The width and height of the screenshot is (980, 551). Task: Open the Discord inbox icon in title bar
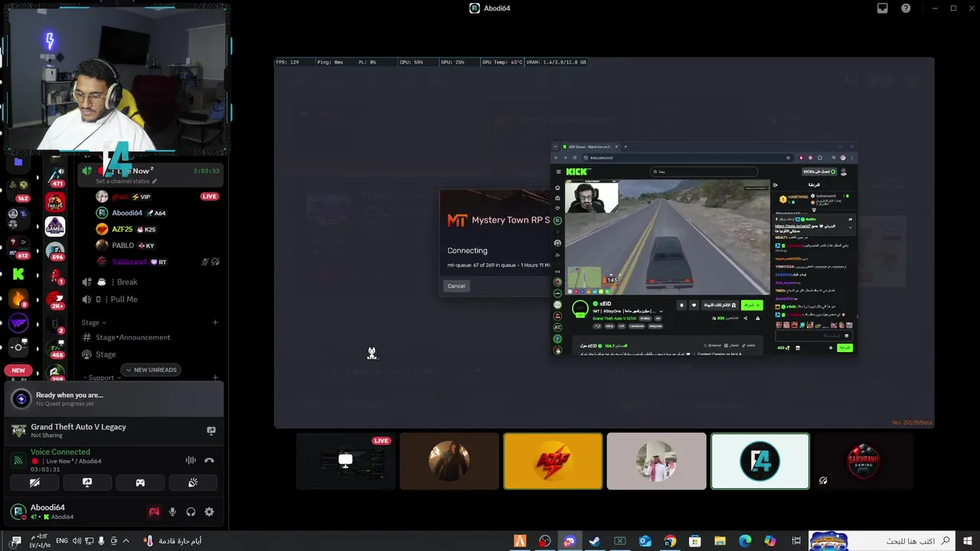pyautogui.click(x=882, y=8)
